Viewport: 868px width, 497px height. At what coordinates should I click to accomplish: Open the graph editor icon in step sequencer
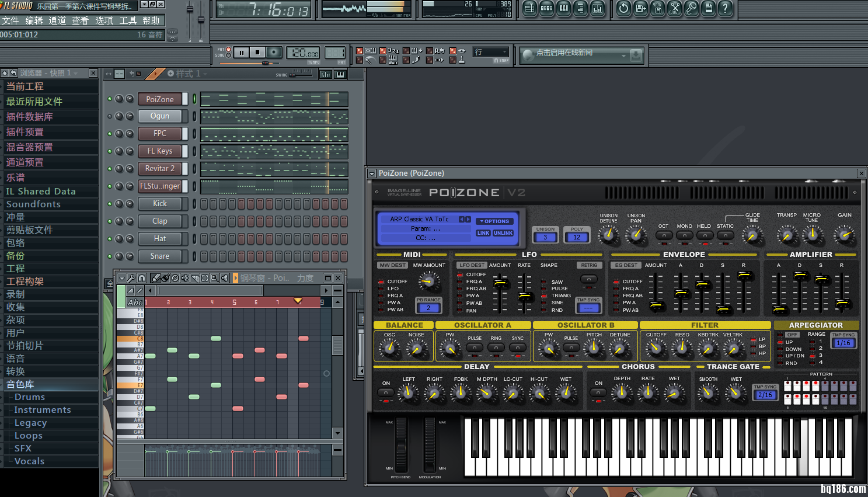coord(326,74)
